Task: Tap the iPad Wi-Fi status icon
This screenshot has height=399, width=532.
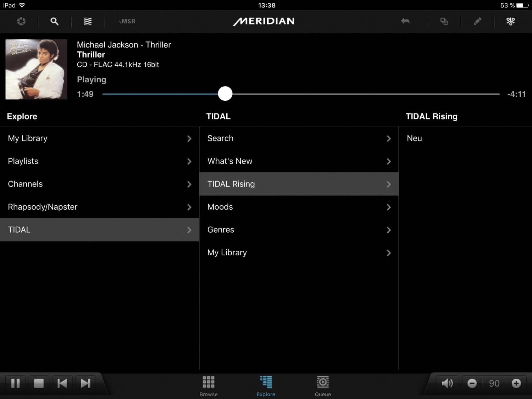Action: [22, 5]
